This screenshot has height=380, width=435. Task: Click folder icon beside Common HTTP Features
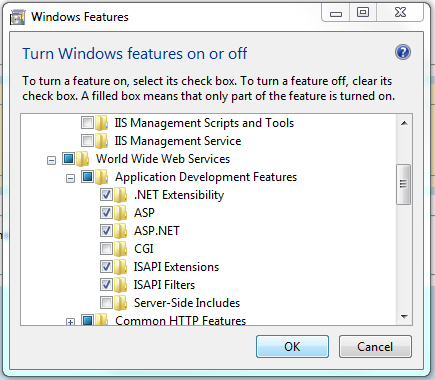pyautogui.click(x=101, y=319)
